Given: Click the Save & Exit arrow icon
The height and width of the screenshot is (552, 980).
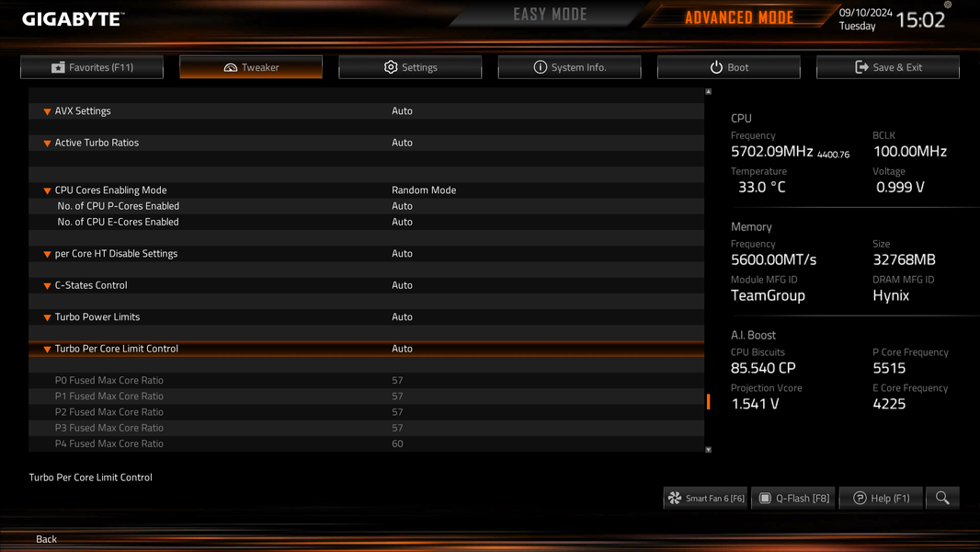Looking at the screenshot, I should pos(862,67).
